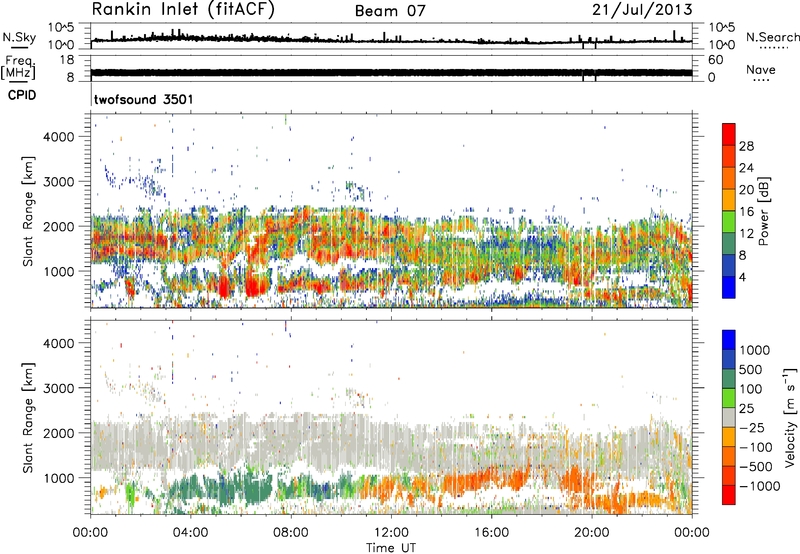The height and width of the screenshot is (554, 800).
Task: Click the 'Freq. [MHz]' axis label
Action: click(19, 67)
